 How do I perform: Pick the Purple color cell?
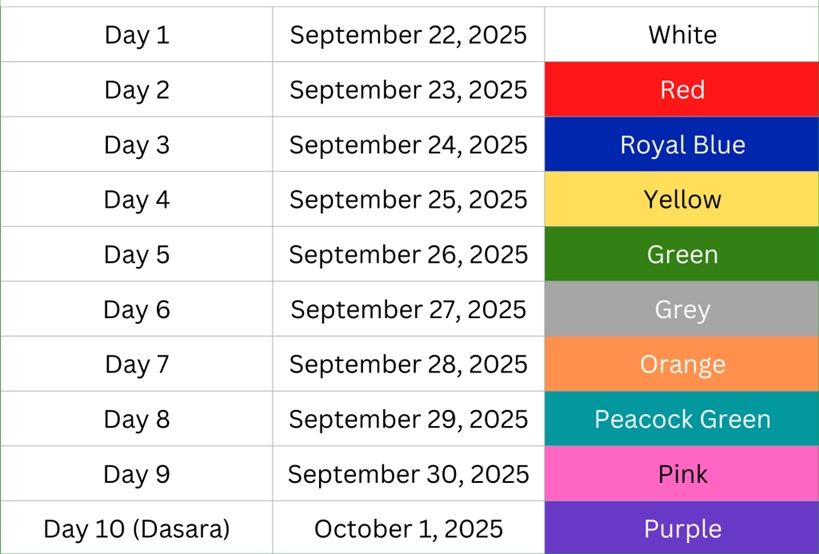click(682, 528)
